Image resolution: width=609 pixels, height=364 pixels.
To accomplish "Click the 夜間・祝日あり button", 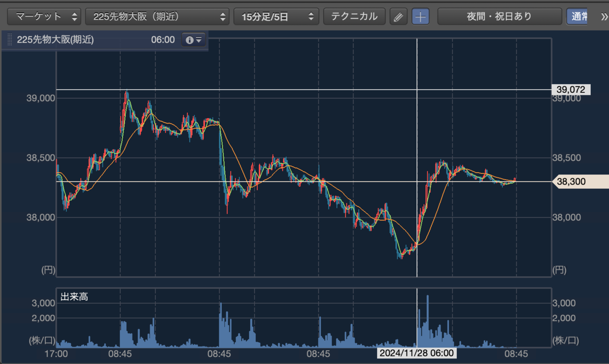I will click(499, 16).
